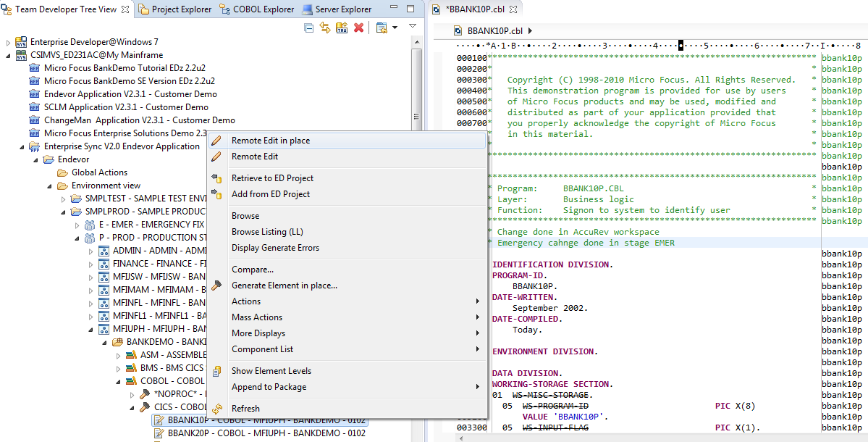Click APP icon of Endevor Application V2.3.1
Image resolution: width=868 pixels, height=442 pixels.
click(34, 94)
